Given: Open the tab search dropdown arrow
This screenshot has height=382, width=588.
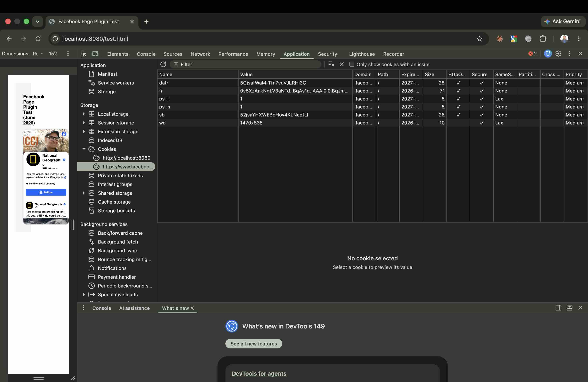Looking at the screenshot, I should tap(38, 21).
